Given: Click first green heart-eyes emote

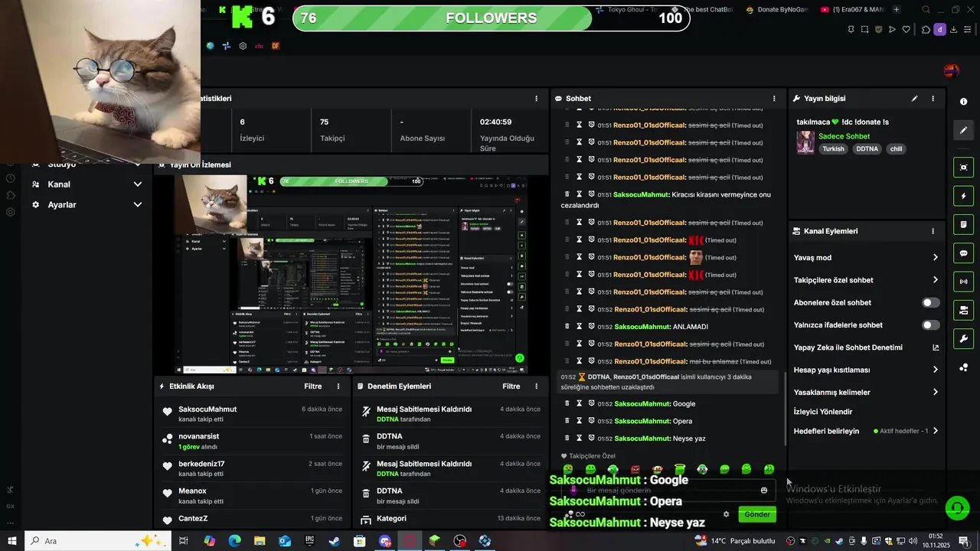Looking at the screenshot, I should click(568, 469).
